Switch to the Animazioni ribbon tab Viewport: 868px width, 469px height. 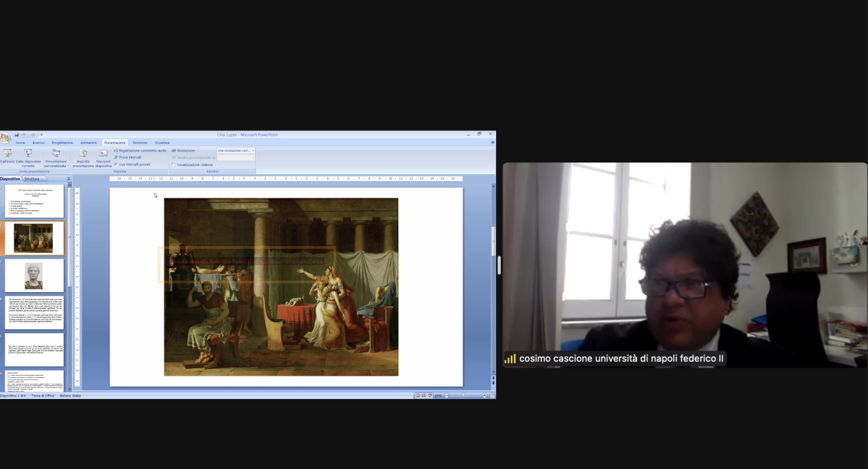tap(88, 143)
